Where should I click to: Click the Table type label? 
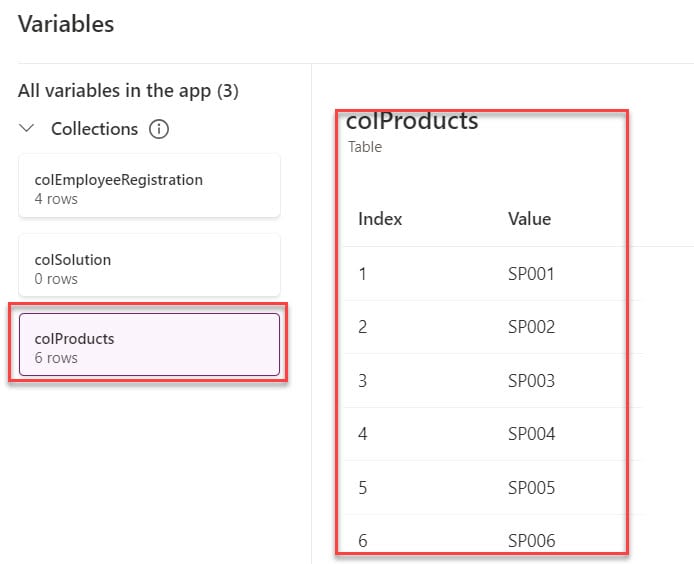tap(365, 147)
